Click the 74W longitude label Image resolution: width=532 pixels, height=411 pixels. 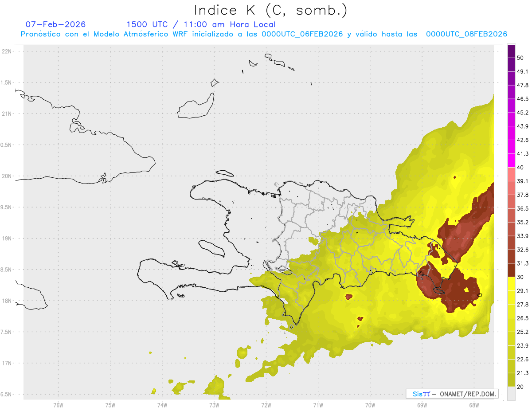[x=162, y=405]
